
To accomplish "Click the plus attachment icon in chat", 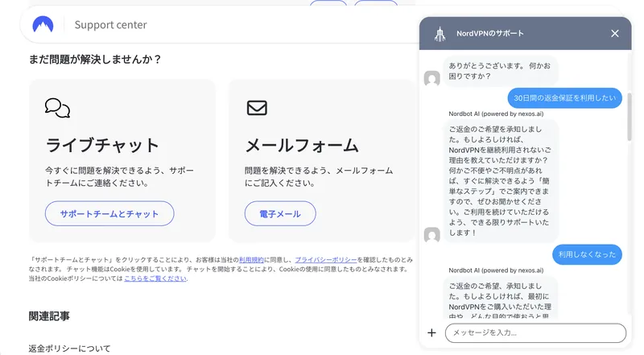I will coord(431,332).
